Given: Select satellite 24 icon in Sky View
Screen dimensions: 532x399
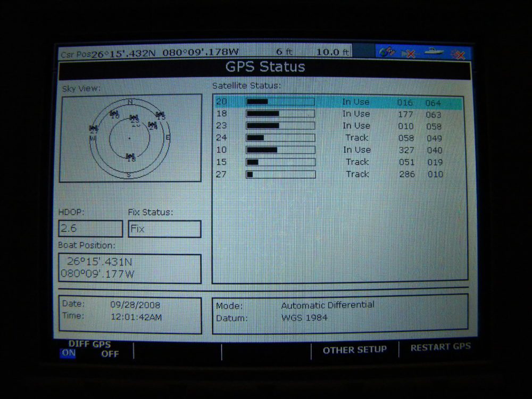Looking at the screenshot, I should tap(153, 126).
